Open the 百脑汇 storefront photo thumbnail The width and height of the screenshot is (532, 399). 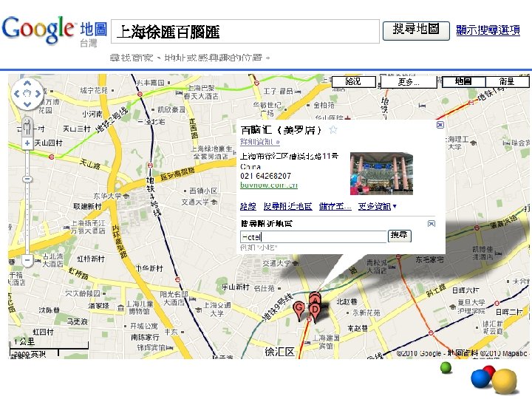point(381,174)
